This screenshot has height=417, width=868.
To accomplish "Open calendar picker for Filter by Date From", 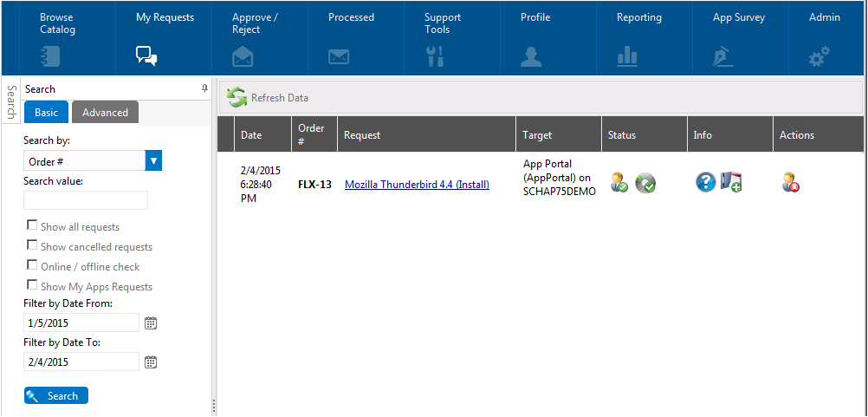I will pos(151,323).
